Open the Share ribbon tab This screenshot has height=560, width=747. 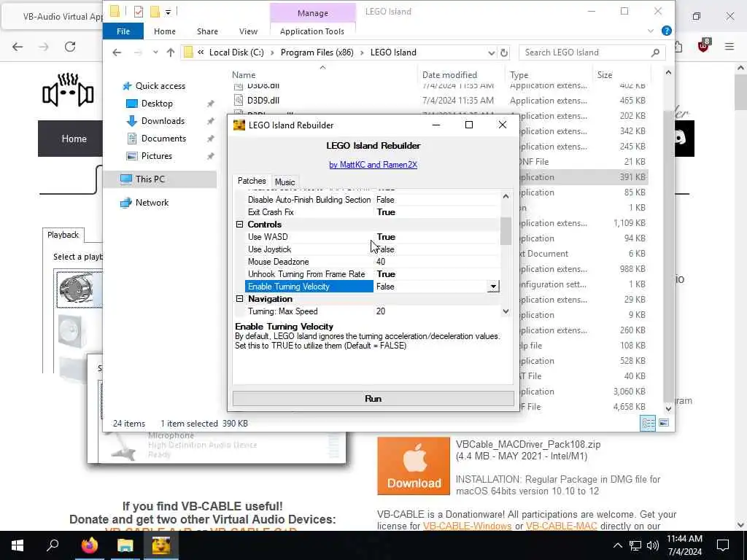click(207, 31)
